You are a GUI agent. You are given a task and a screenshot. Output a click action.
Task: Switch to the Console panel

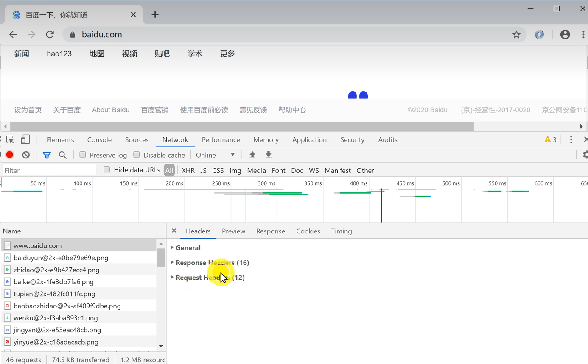99,139
